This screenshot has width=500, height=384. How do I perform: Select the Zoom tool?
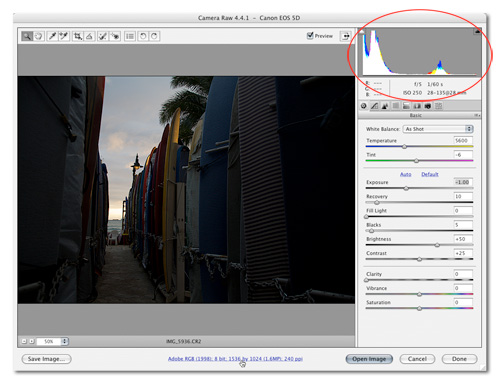tap(27, 36)
